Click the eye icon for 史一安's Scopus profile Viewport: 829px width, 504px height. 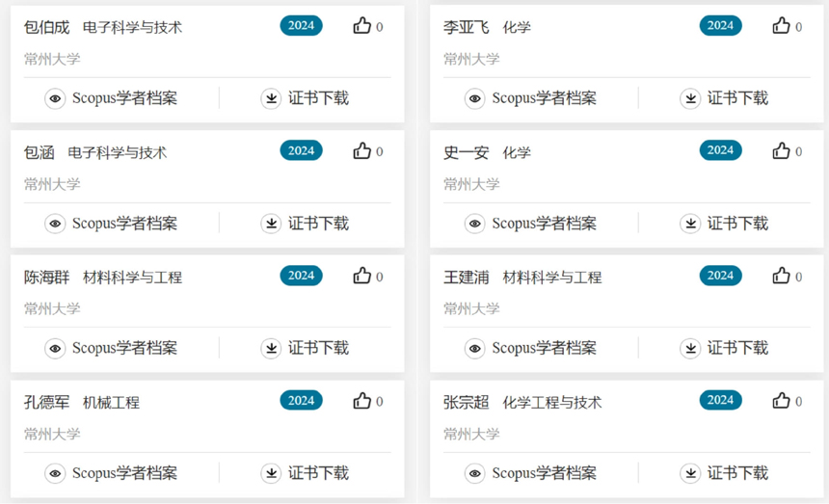(475, 224)
